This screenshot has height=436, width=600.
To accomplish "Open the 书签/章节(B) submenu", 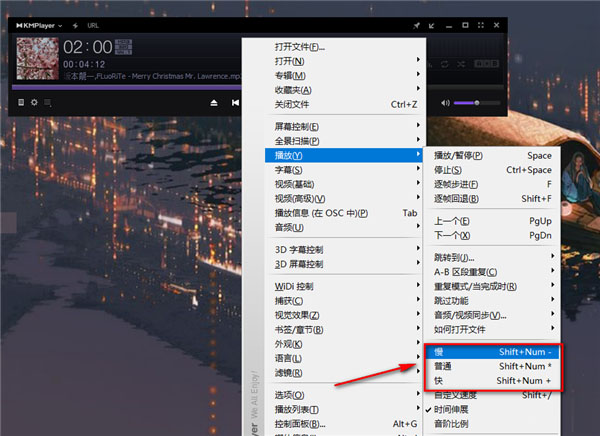I will pos(345,330).
